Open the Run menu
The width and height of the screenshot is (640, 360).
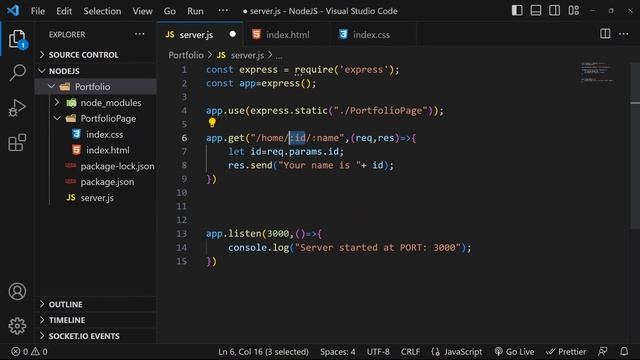coord(195,11)
